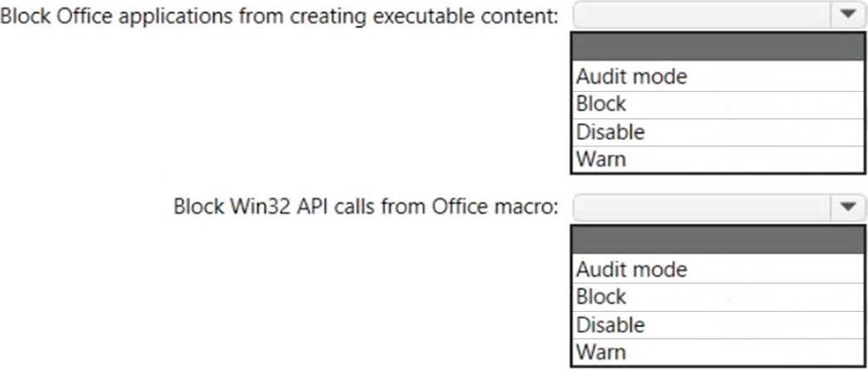
Task: Choose the blank gray option for Win32 API
Action: click(719, 240)
